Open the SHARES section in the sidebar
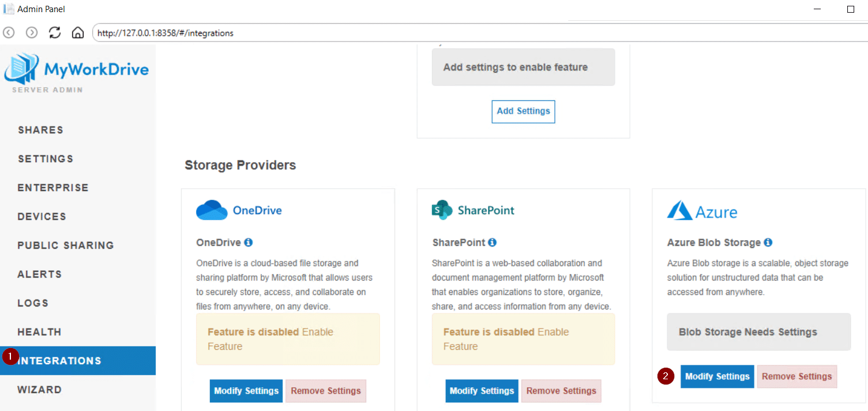The image size is (868, 411). coord(40,130)
